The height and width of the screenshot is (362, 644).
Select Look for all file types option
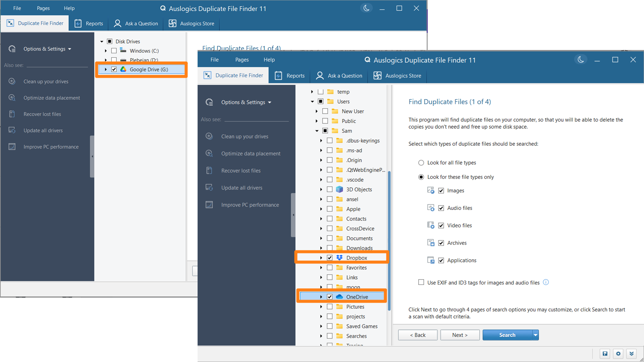point(421,163)
